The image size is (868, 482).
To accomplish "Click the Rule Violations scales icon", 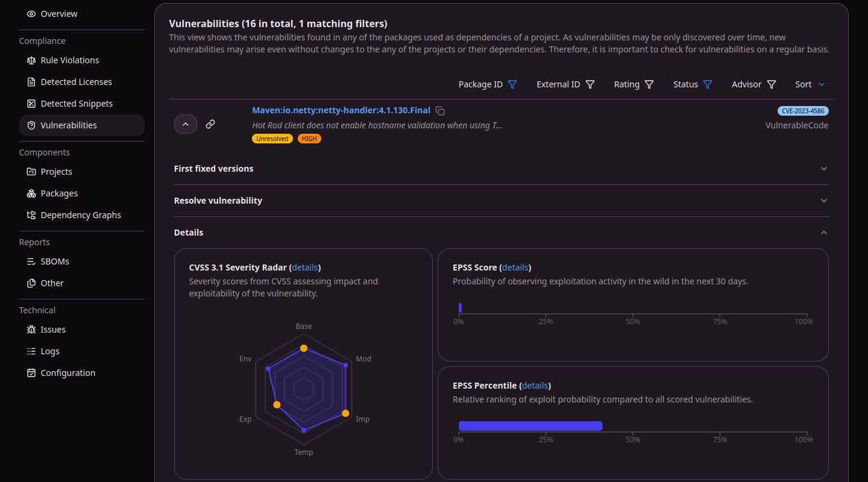I will coord(31,60).
